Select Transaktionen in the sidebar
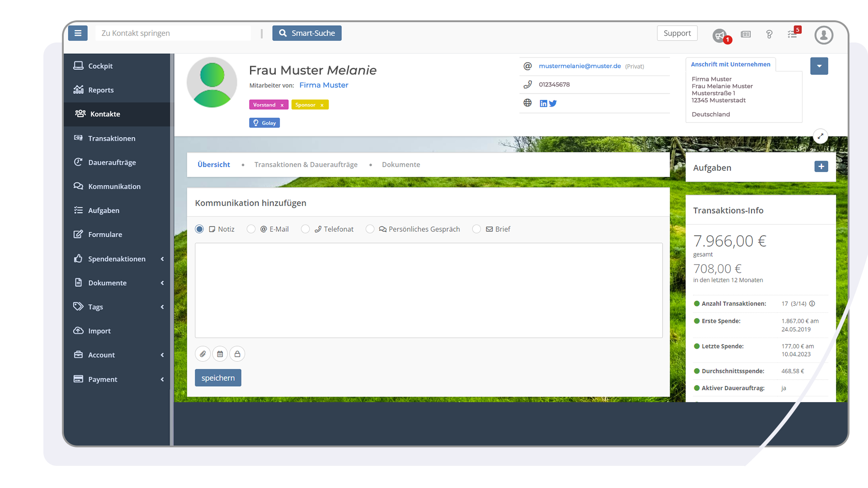The height and width of the screenshot is (488, 868). pyautogui.click(x=112, y=138)
